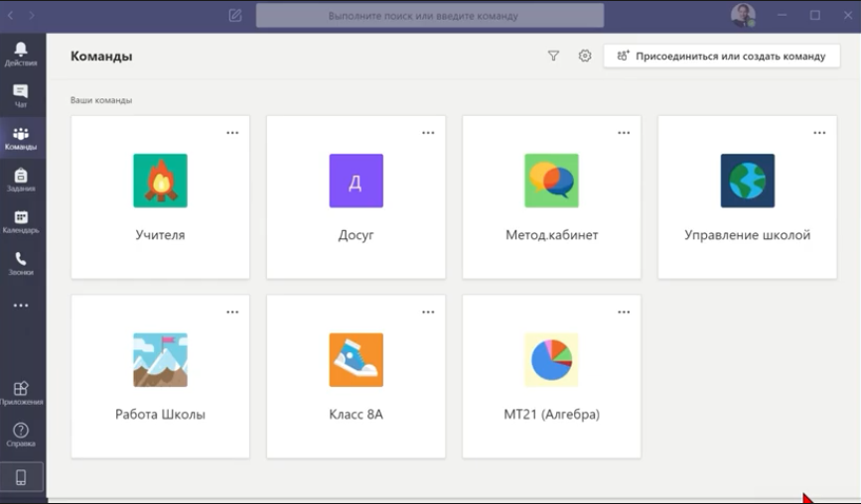Minimize the Teams window
The width and height of the screenshot is (861, 504).
pyautogui.click(x=782, y=15)
